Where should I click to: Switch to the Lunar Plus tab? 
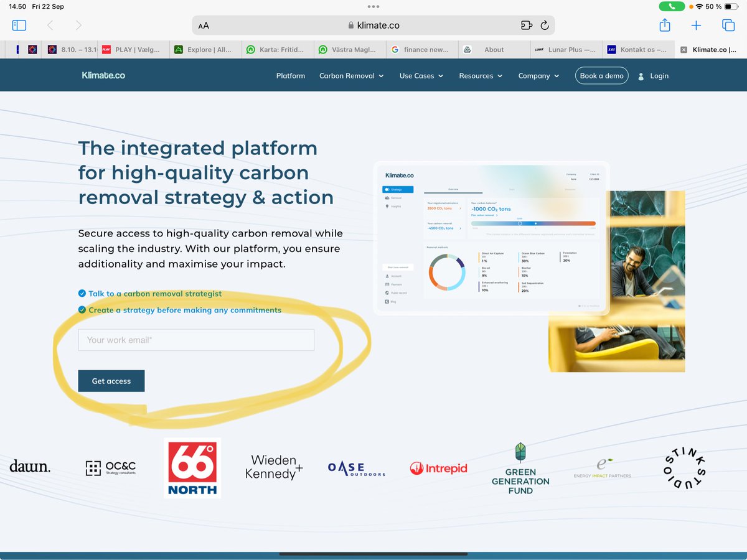pos(566,50)
